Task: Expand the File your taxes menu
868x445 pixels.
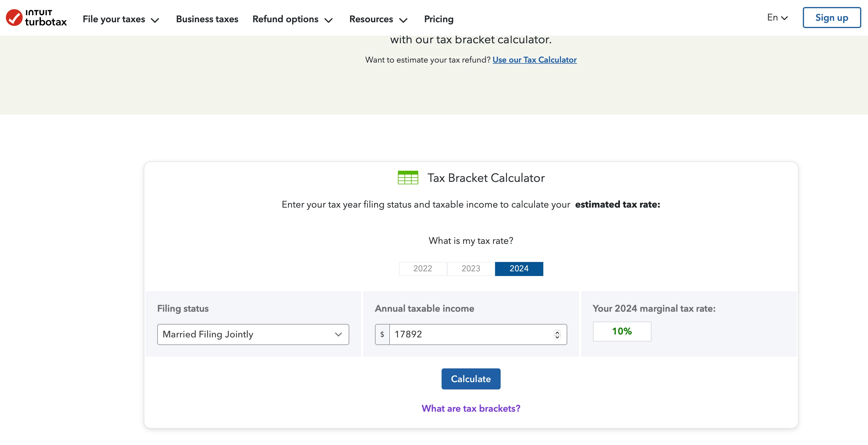Action: (x=121, y=19)
